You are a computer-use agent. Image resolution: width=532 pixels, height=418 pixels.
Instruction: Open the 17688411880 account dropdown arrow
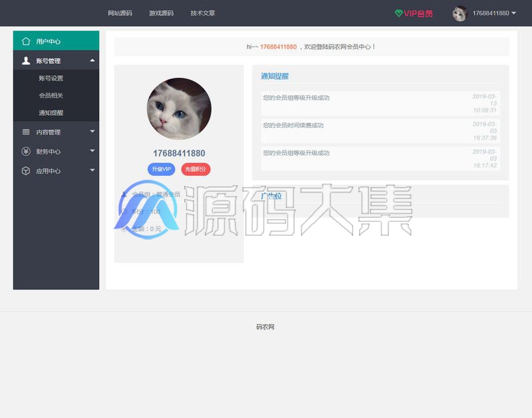tap(513, 13)
